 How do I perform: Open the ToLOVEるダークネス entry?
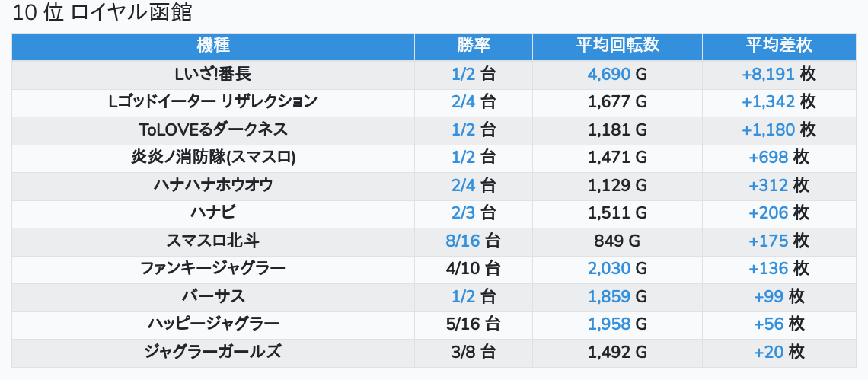pos(213,129)
